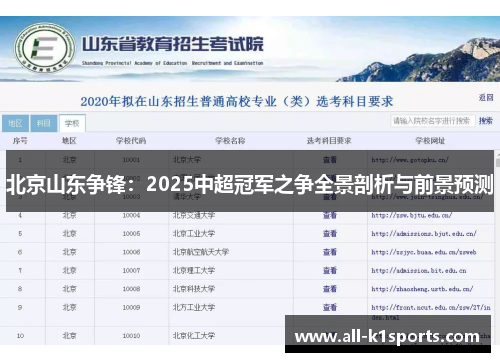Select the 学校 tab
The width and height of the screenshot is (500, 362).
tap(72, 123)
